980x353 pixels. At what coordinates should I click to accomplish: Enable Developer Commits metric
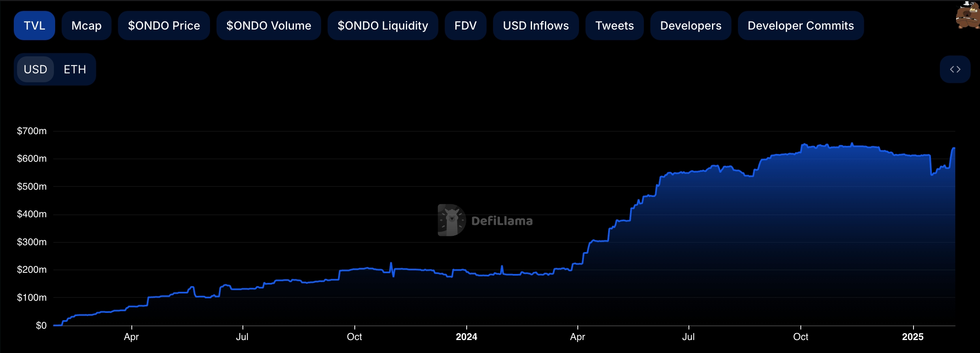point(801,26)
